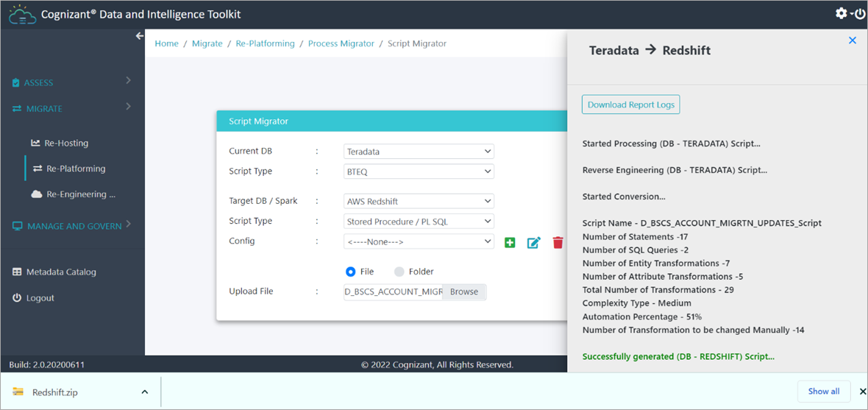Click 'Number of Attribute Transformations -5' line
The width and height of the screenshot is (868, 410).
(663, 277)
